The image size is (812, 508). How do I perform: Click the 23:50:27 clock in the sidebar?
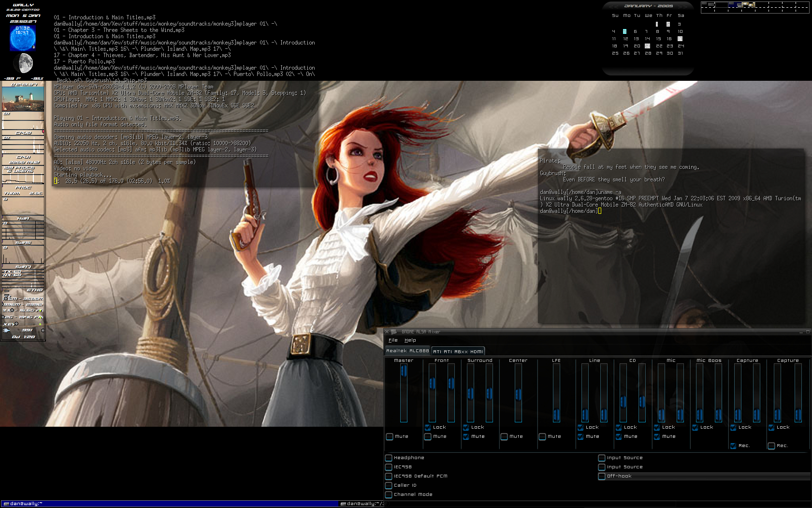[x=23, y=21]
